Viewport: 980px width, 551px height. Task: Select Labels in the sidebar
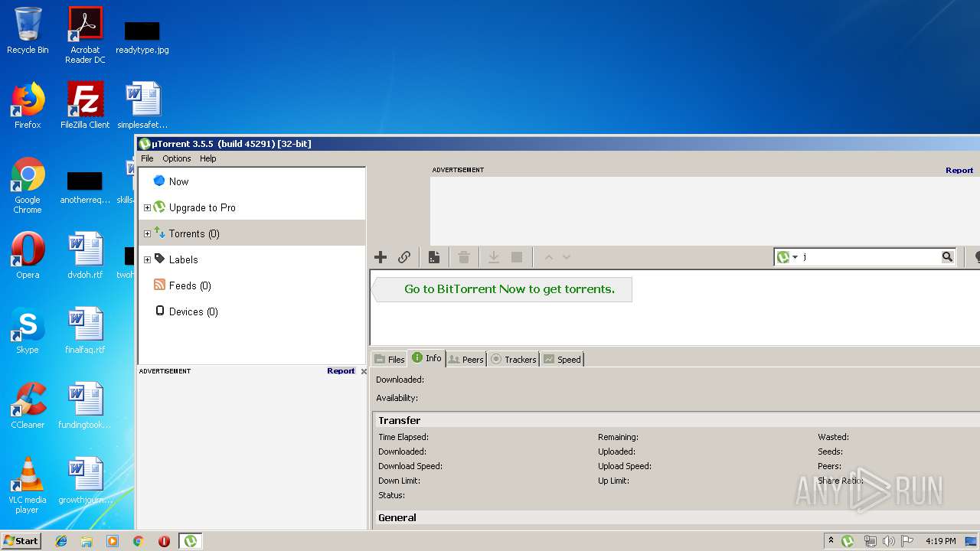[x=183, y=259]
